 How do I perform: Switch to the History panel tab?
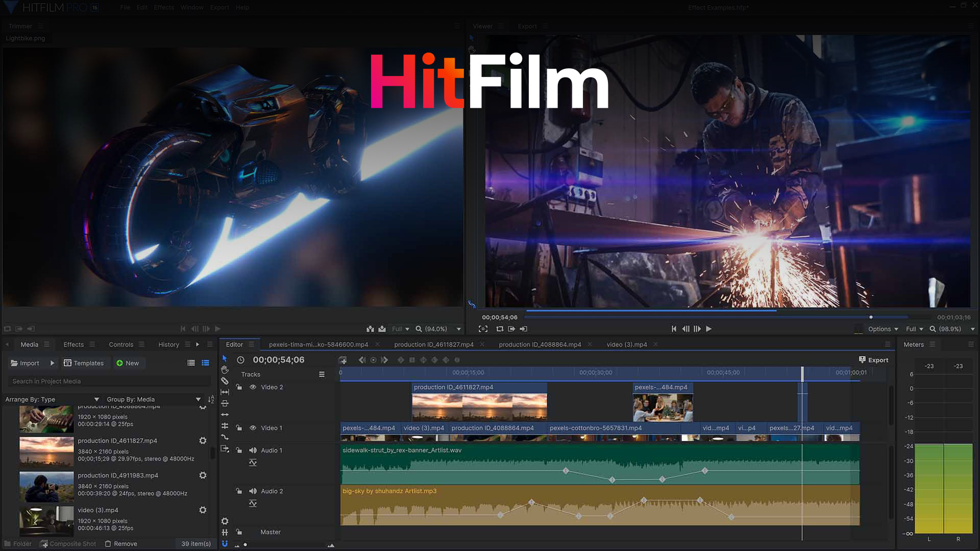(168, 344)
